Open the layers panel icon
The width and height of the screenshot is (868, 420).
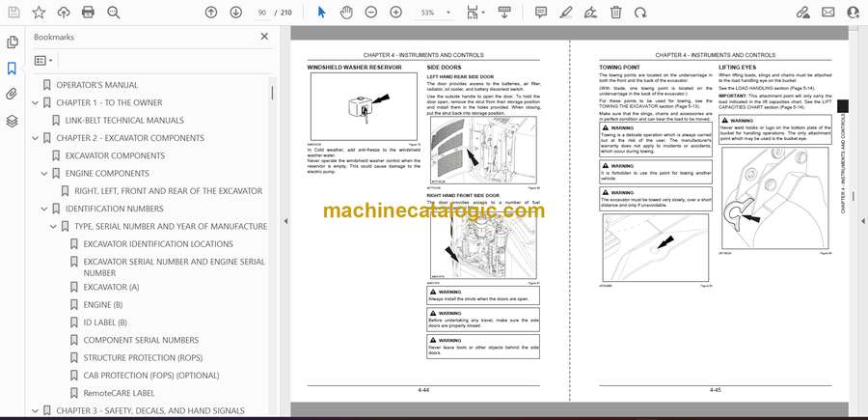(x=12, y=122)
